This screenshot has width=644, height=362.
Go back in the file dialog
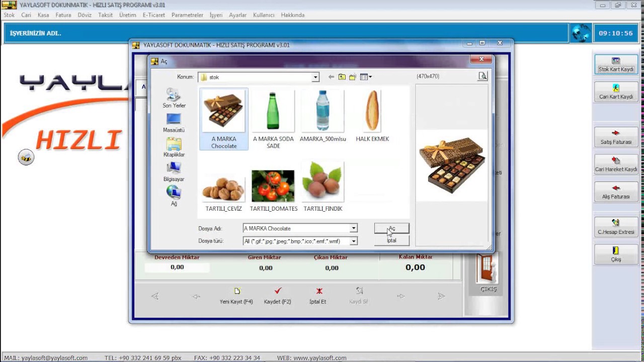click(x=331, y=77)
